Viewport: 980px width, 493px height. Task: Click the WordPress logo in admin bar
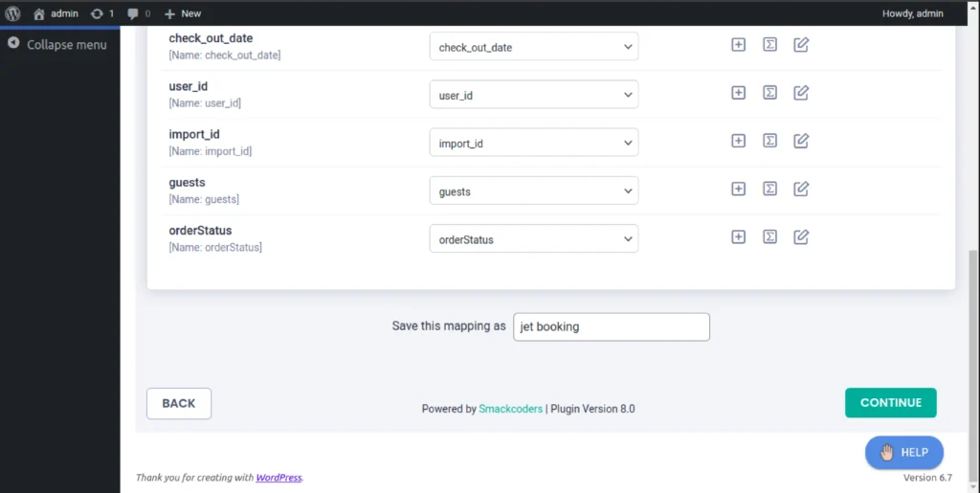click(13, 13)
